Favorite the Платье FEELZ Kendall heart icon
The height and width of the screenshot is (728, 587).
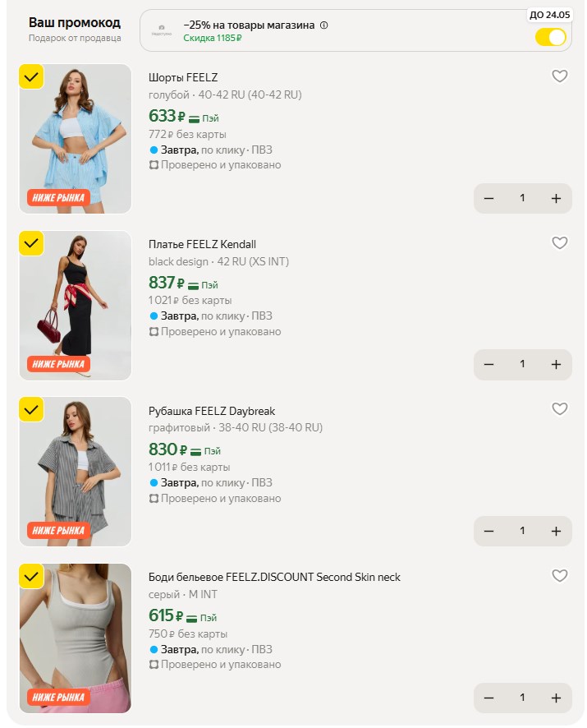point(559,242)
